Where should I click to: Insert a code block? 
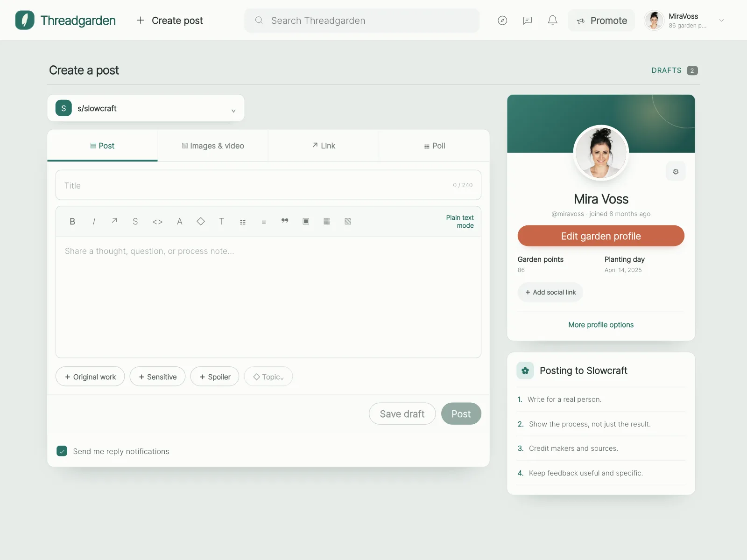pos(306,221)
